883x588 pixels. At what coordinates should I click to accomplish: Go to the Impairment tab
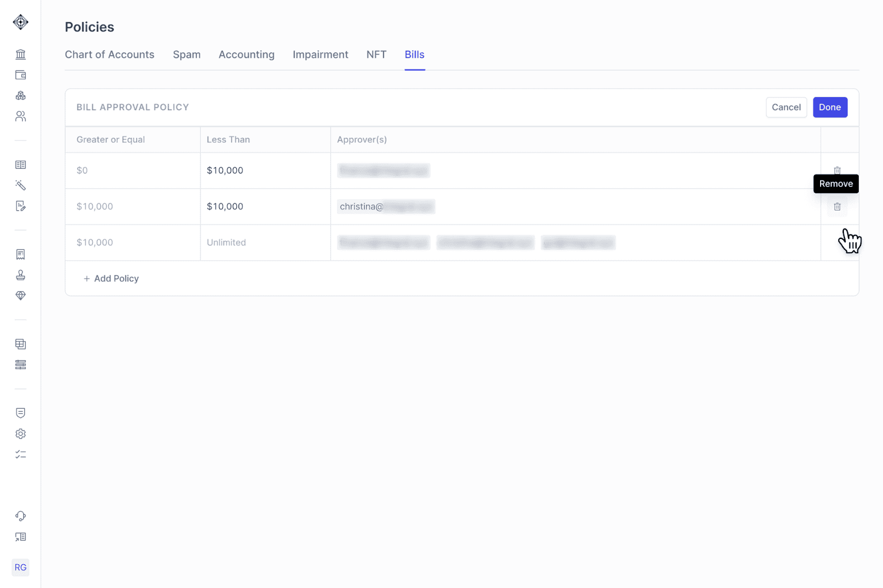pos(320,55)
